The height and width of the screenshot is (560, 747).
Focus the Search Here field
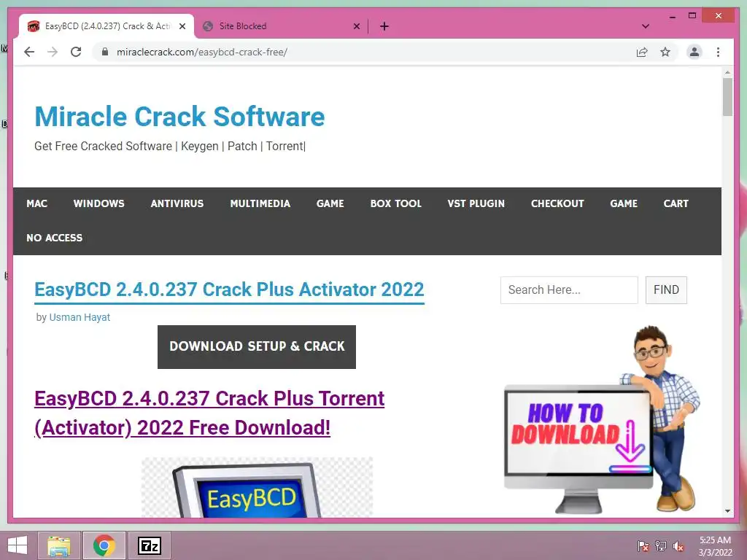(569, 290)
